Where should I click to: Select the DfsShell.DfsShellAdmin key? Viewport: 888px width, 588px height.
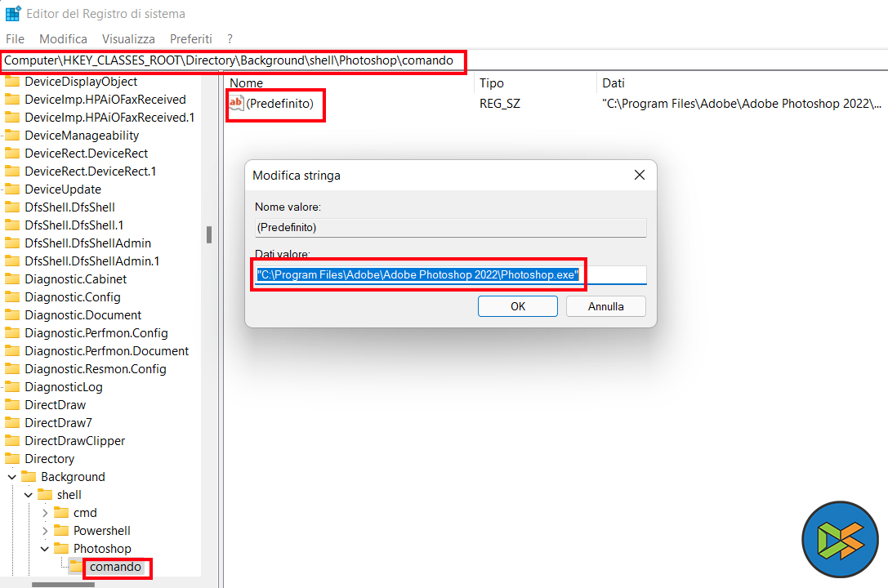[87, 243]
